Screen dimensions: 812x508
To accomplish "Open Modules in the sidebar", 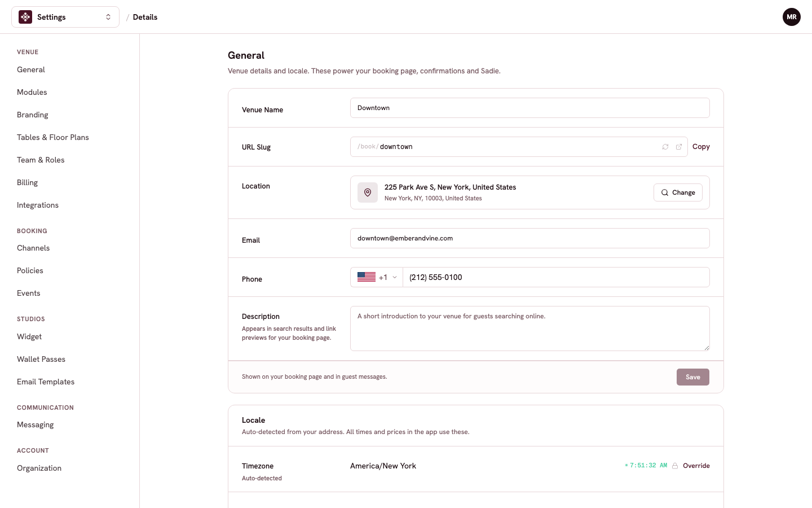I will 32,92.
